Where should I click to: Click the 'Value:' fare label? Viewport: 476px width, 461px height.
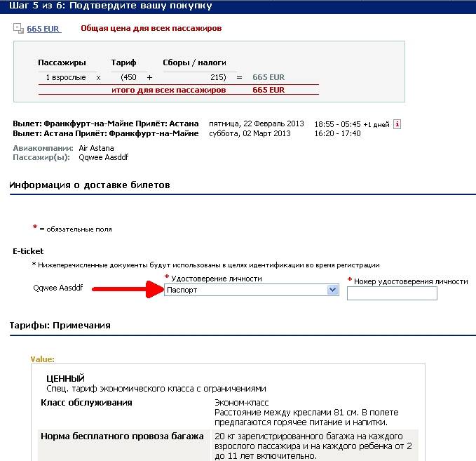(43, 359)
